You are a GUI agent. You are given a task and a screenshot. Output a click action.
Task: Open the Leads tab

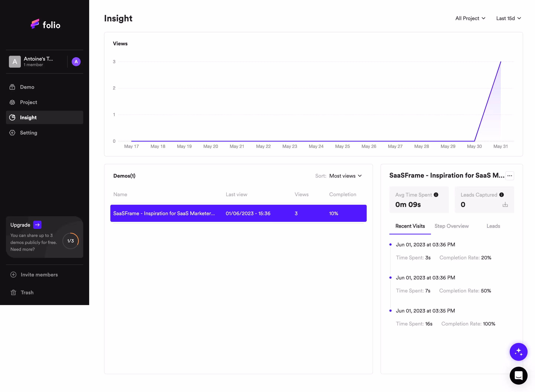pos(493,226)
